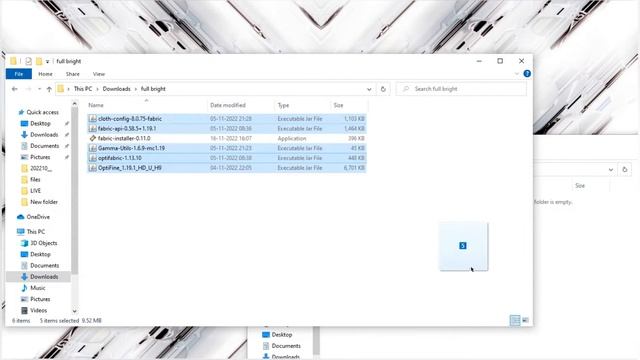Viewport: 640px width, 360px height.
Task: Switch to the Home ribbon tab
Action: tap(45, 74)
